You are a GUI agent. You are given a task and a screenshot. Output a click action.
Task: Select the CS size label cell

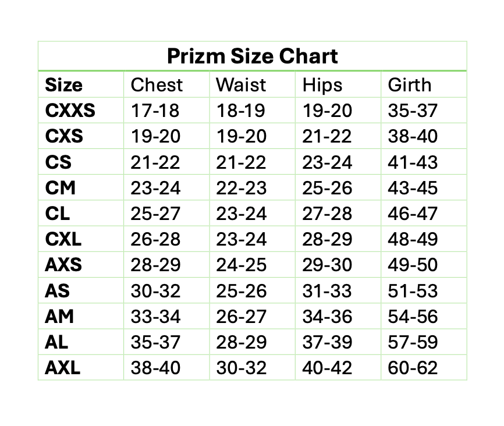[x=58, y=162]
